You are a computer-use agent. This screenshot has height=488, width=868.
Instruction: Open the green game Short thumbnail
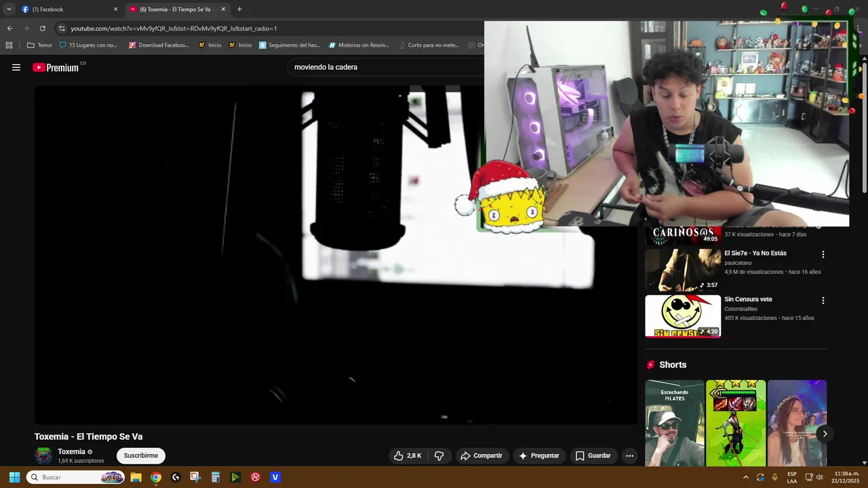coord(736,423)
